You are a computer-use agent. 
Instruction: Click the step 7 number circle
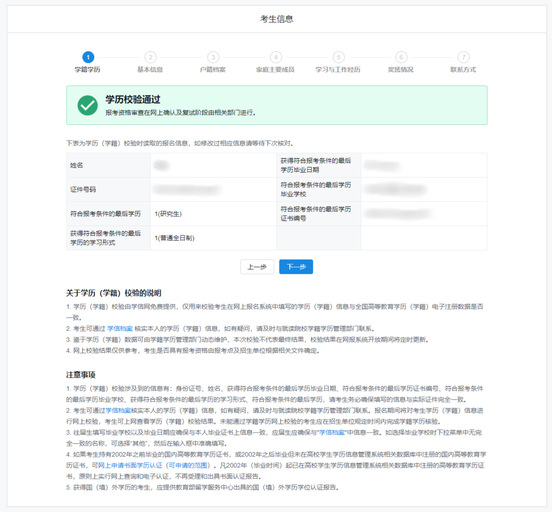pos(464,57)
